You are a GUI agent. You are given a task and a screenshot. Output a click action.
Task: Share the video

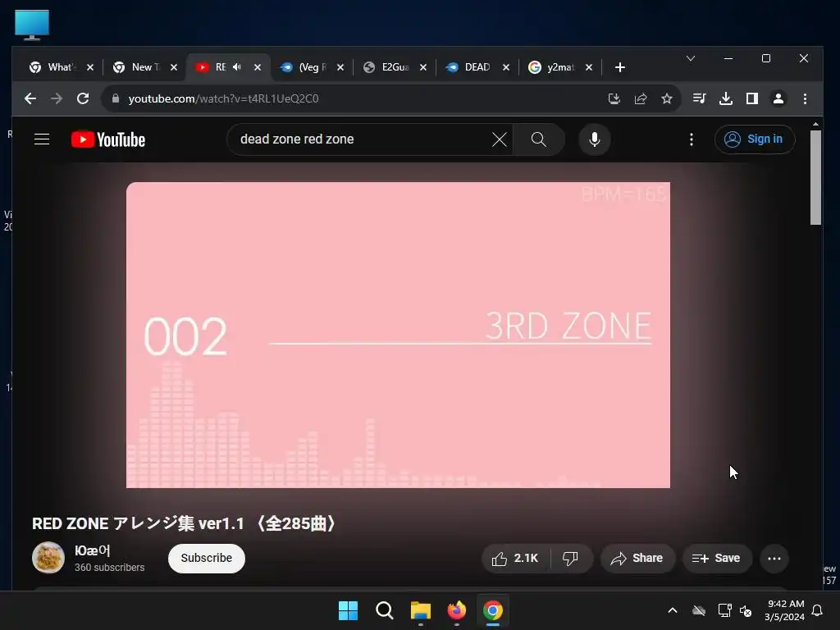637,558
